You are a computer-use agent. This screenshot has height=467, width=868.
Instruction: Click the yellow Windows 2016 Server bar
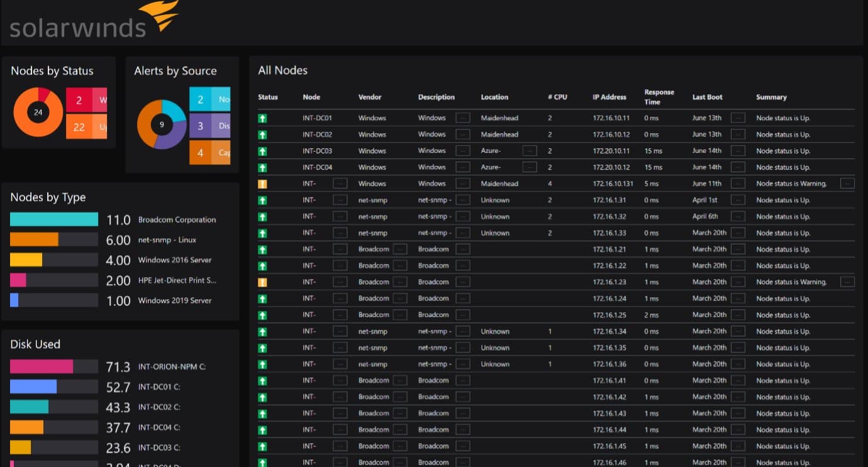point(26,260)
